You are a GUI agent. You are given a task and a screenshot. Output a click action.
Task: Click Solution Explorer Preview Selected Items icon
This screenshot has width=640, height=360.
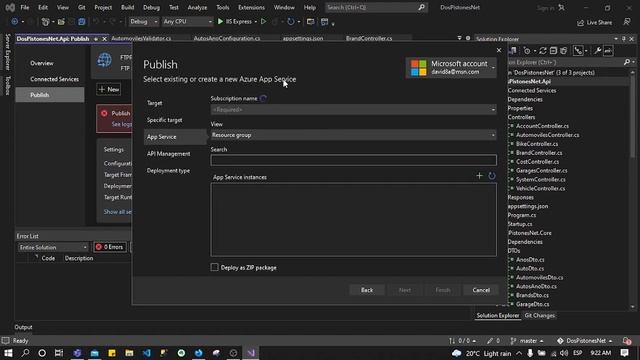click(x=608, y=51)
